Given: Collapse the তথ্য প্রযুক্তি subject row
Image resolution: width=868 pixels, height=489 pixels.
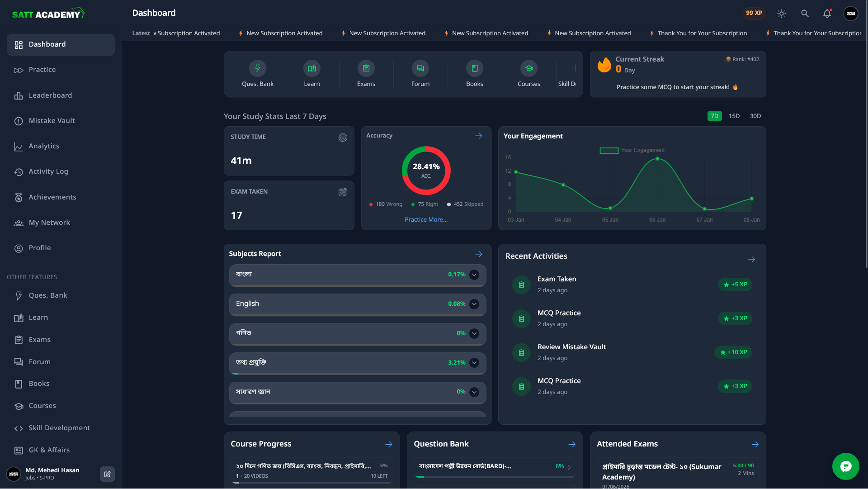Looking at the screenshot, I should [x=474, y=363].
